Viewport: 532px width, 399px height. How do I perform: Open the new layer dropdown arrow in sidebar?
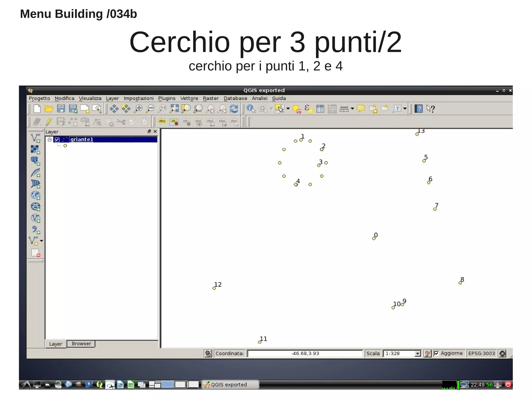pos(42,241)
